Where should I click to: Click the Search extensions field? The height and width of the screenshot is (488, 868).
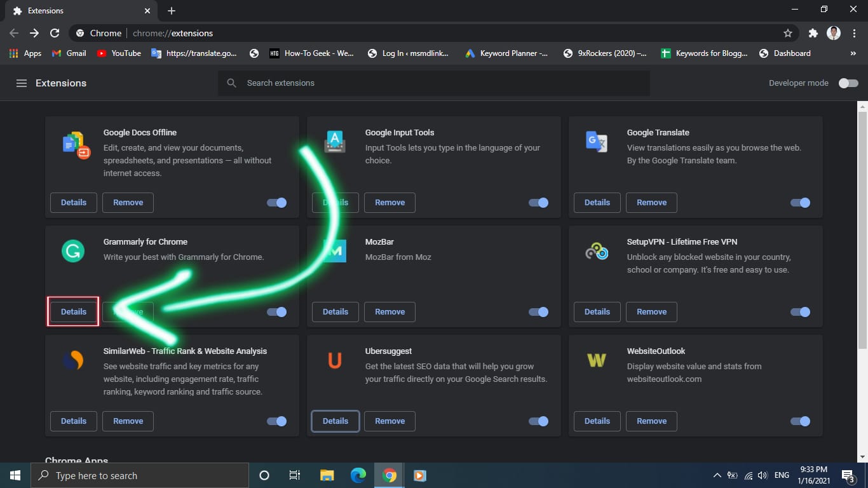(x=434, y=83)
